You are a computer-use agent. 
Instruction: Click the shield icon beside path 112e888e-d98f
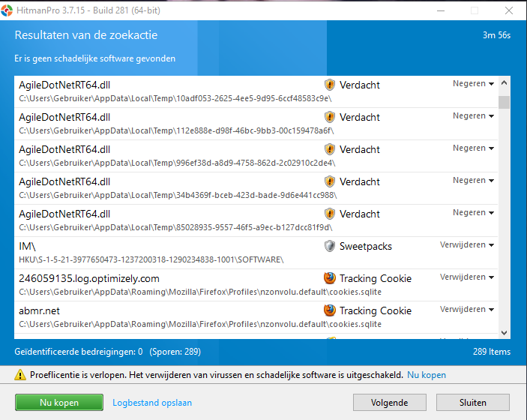coord(330,117)
